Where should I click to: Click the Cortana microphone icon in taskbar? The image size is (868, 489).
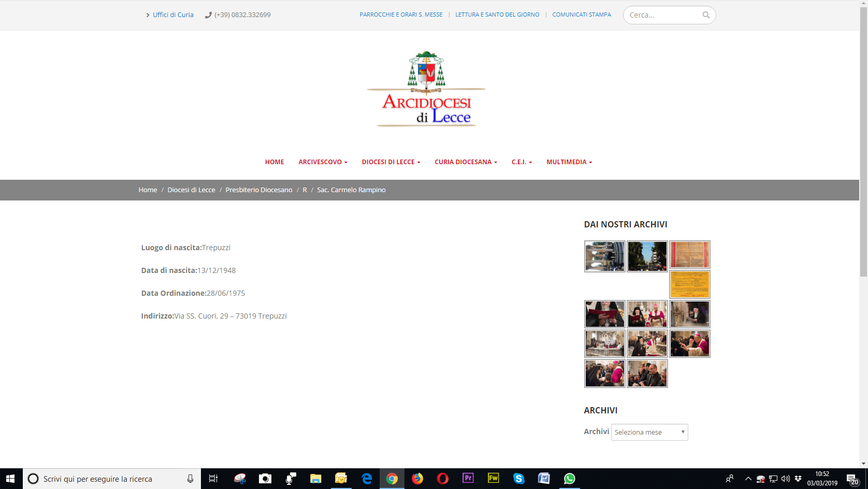[191, 479]
